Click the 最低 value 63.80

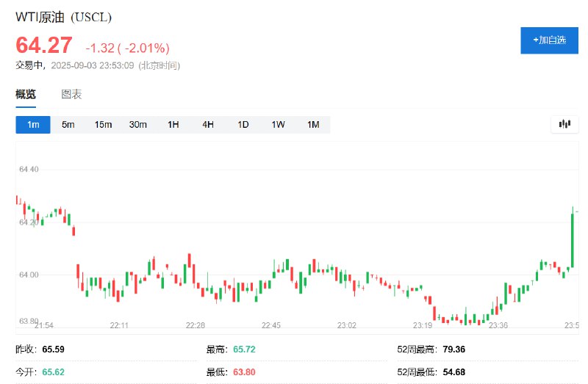point(244,372)
